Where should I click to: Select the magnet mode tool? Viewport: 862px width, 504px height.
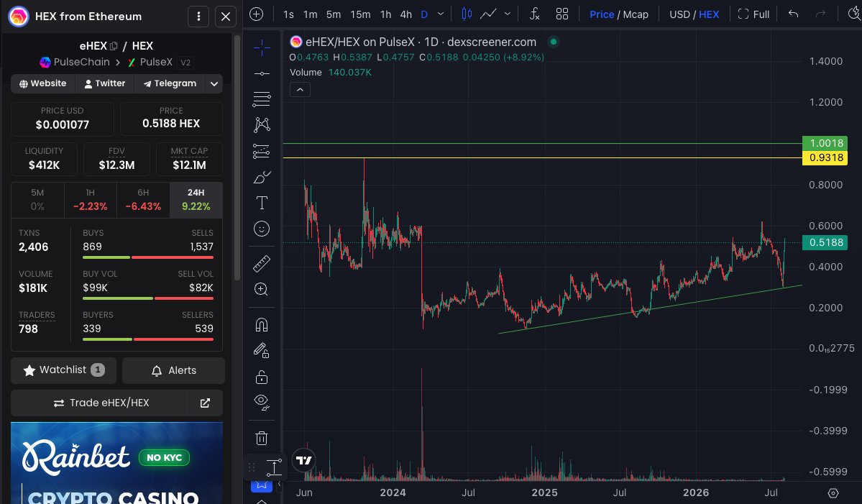pyautogui.click(x=262, y=325)
